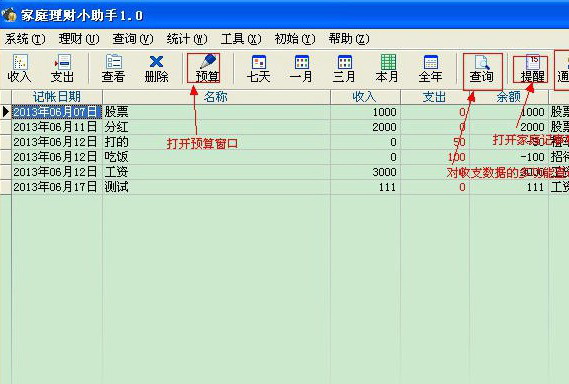The width and height of the screenshot is (569, 384).
Task: Select date cell 2013年06月07日
Action: point(57,112)
